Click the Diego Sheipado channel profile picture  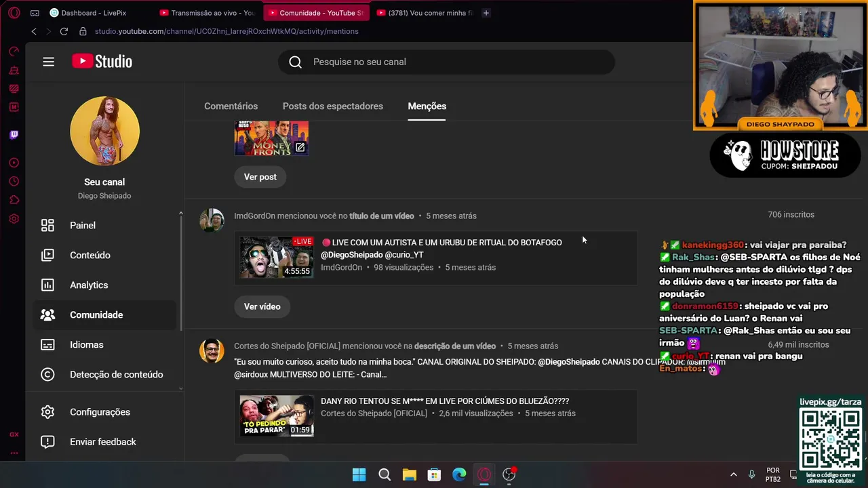click(104, 131)
